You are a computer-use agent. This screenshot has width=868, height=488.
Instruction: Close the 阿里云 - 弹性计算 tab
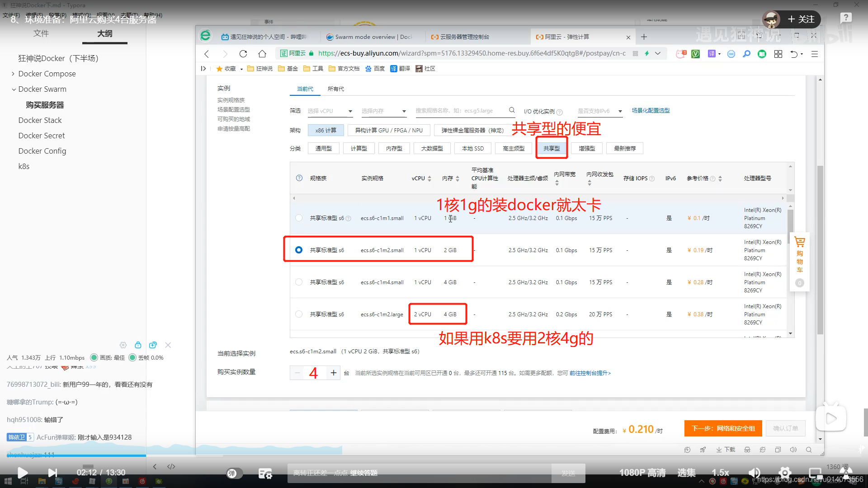coord(628,37)
